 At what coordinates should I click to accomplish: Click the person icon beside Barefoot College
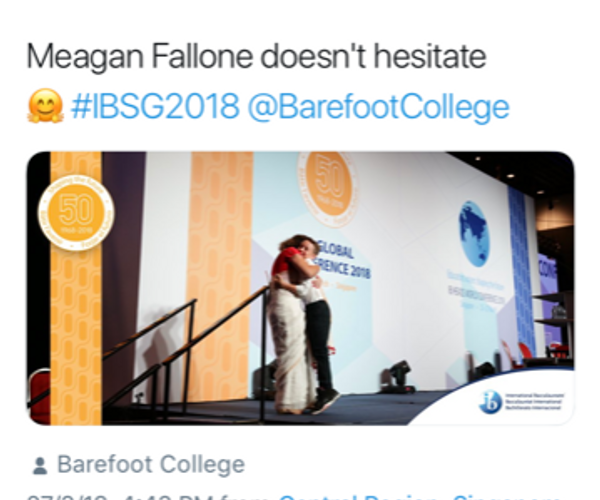39,465
